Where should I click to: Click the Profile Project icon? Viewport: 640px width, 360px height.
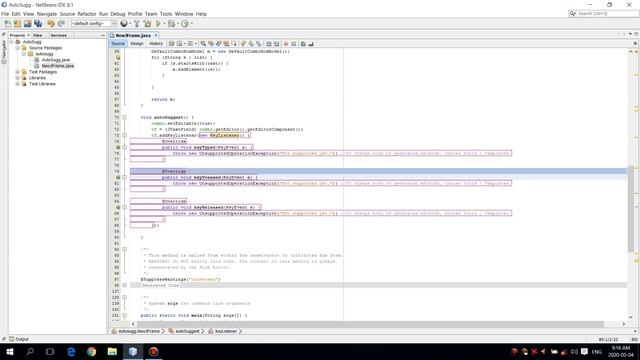(185, 24)
